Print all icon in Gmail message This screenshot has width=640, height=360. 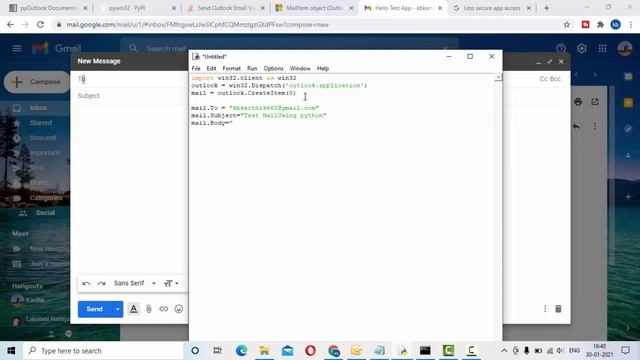(x=578, y=102)
